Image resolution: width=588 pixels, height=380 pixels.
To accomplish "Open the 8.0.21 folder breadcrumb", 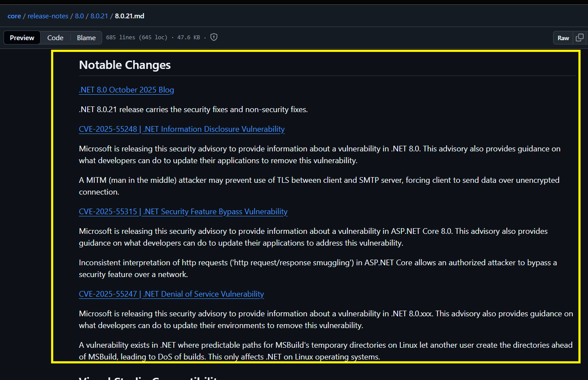I will click(x=99, y=16).
